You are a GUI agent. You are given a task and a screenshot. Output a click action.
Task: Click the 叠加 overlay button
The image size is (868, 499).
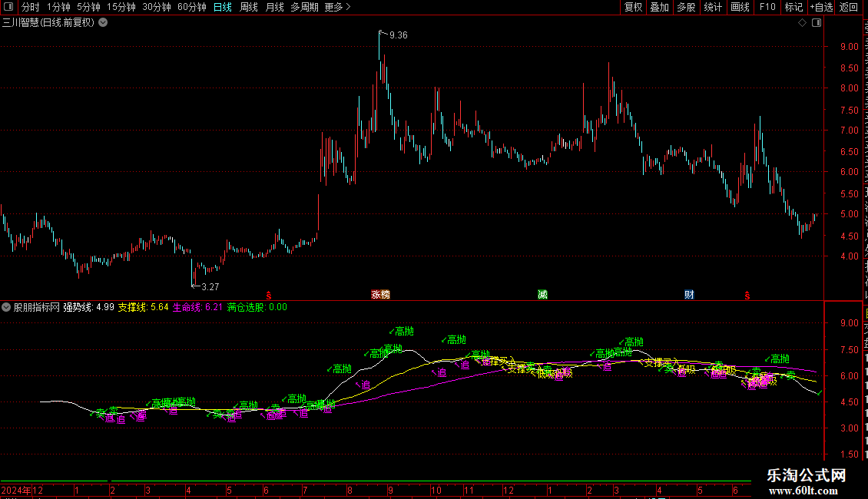click(659, 7)
